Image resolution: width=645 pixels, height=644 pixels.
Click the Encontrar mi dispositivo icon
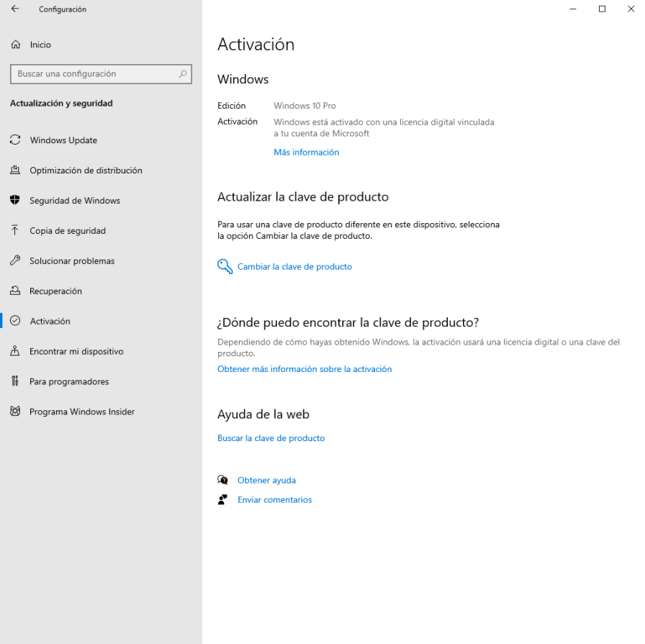tap(15, 351)
